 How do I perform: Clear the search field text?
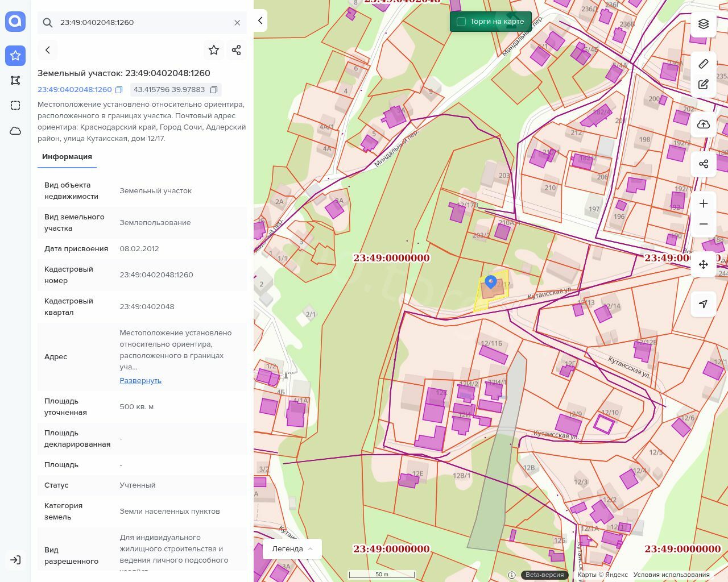(x=237, y=23)
